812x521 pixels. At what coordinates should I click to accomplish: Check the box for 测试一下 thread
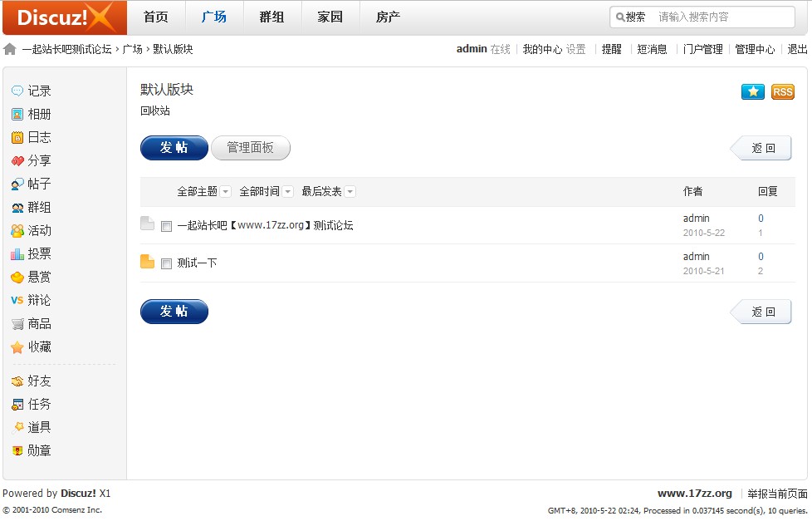pyautogui.click(x=166, y=264)
